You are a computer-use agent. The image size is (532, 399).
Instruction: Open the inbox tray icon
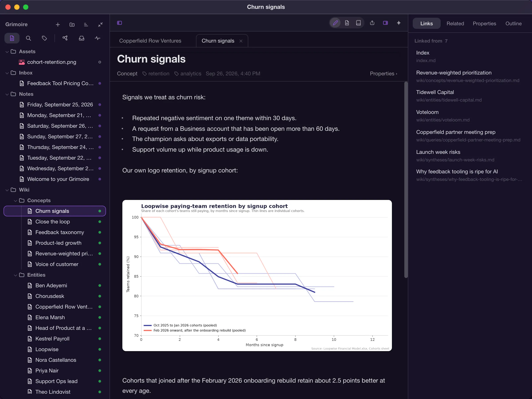click(82, 38)
